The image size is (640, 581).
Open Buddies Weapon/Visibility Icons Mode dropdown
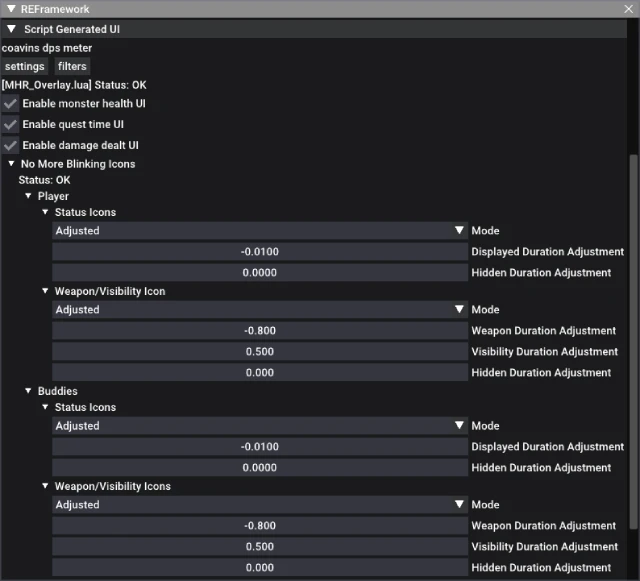click(x=260, y=505)
